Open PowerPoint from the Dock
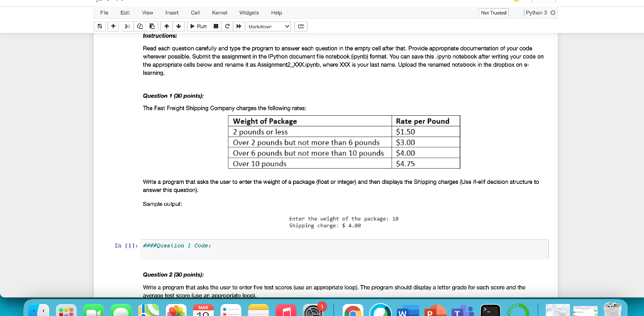644x316 pixels. [x=436, y=310]
